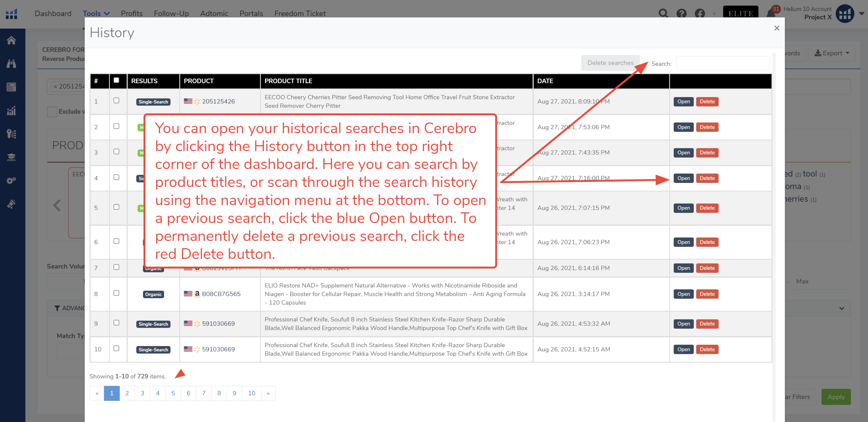Open the Profits menu item
This screenshot has width=868, height=422.
click(x=132, y=14)
